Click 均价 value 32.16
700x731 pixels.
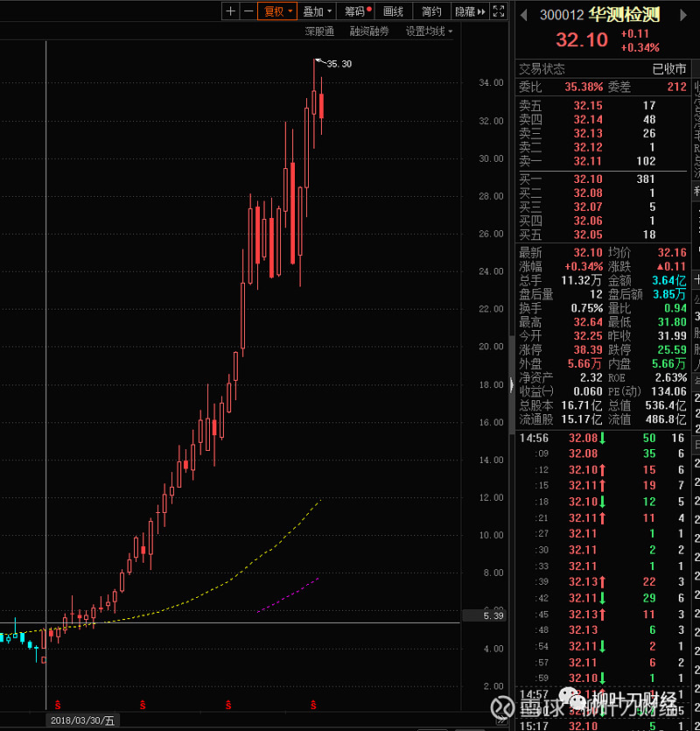tap(672, 253)
